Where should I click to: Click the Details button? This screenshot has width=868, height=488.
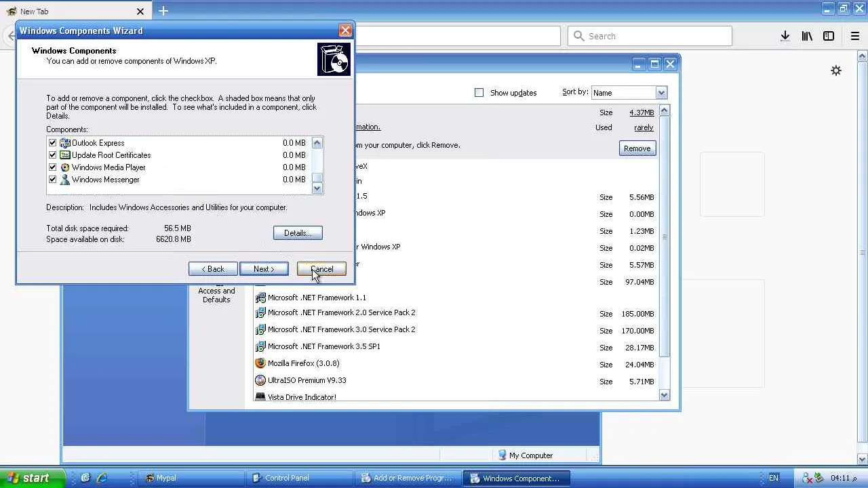click(x=298, y=233)
